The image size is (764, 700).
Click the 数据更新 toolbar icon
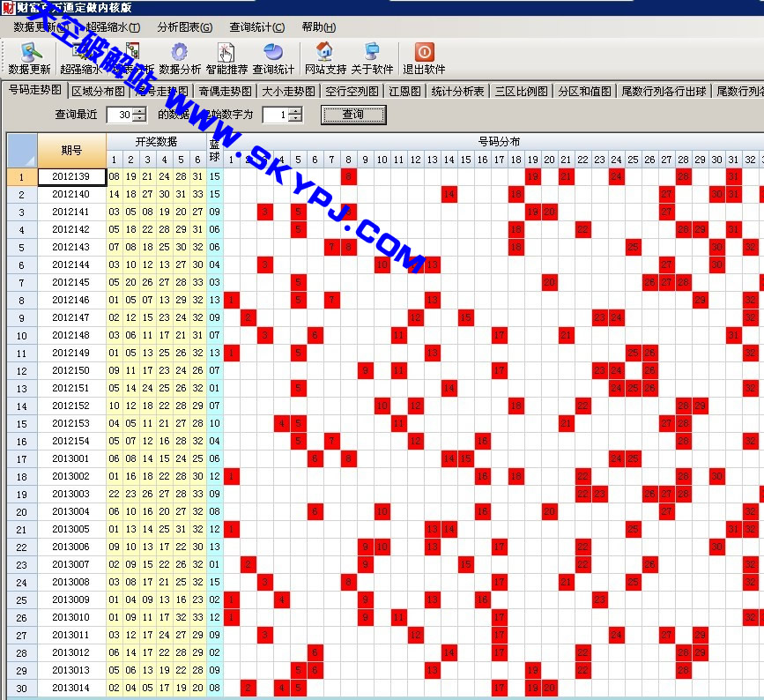29,57
